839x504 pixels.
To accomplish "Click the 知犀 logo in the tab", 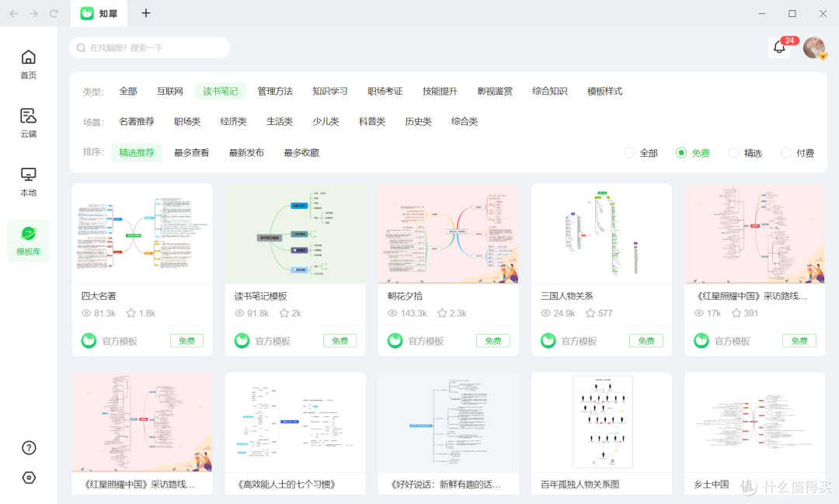I will (x=87, y=13).
